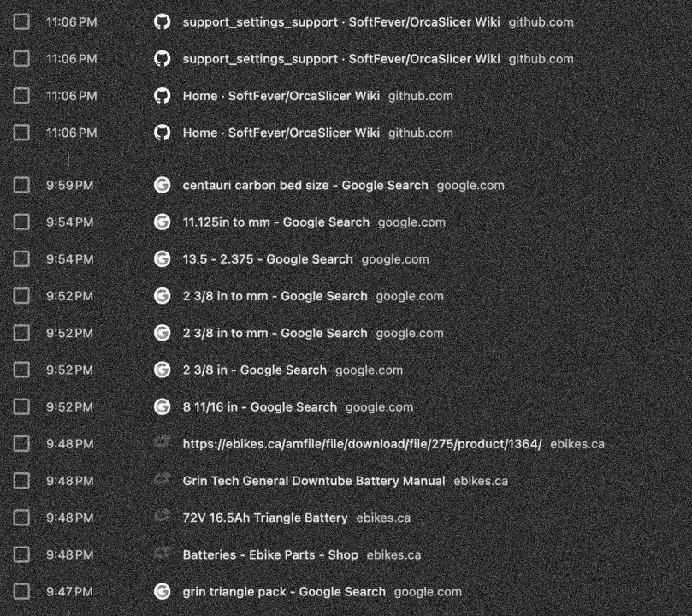Click 'google.com' next to 'grin triangle pack'
This screenshot has height=616, width=692.
pos(428,592)
